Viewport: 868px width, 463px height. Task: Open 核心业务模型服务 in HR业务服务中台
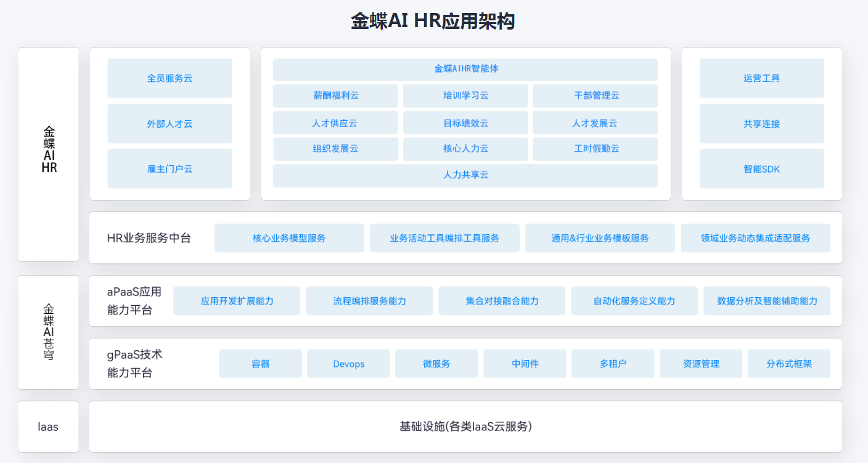(289, 238)
